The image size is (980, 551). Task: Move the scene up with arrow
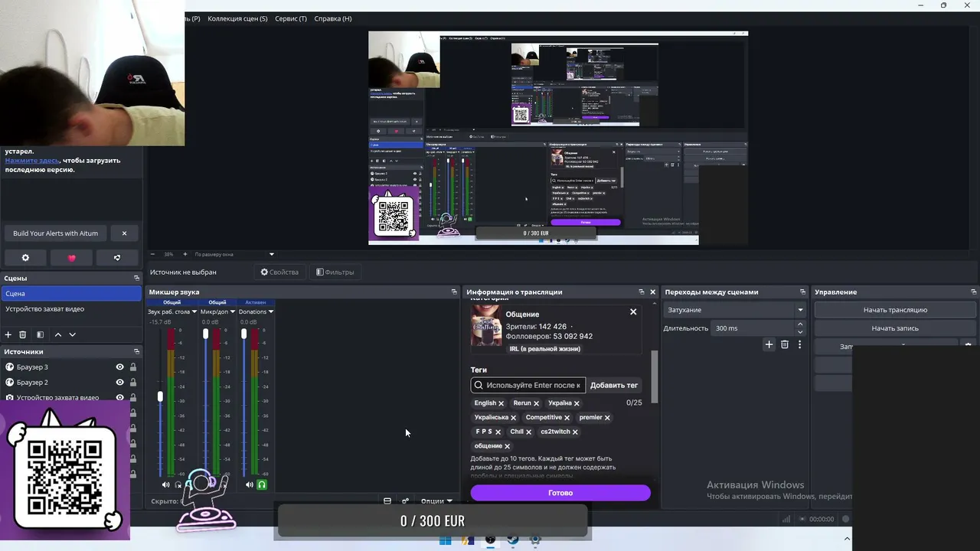(57, 334)
